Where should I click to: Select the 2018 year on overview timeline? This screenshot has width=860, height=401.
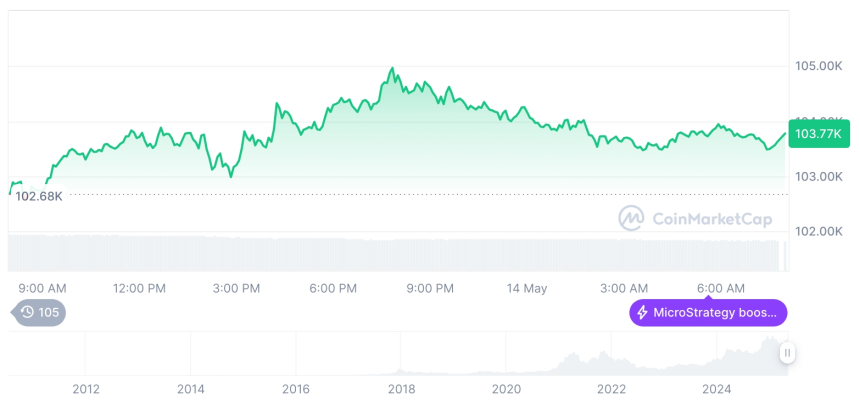coord(401,388)
